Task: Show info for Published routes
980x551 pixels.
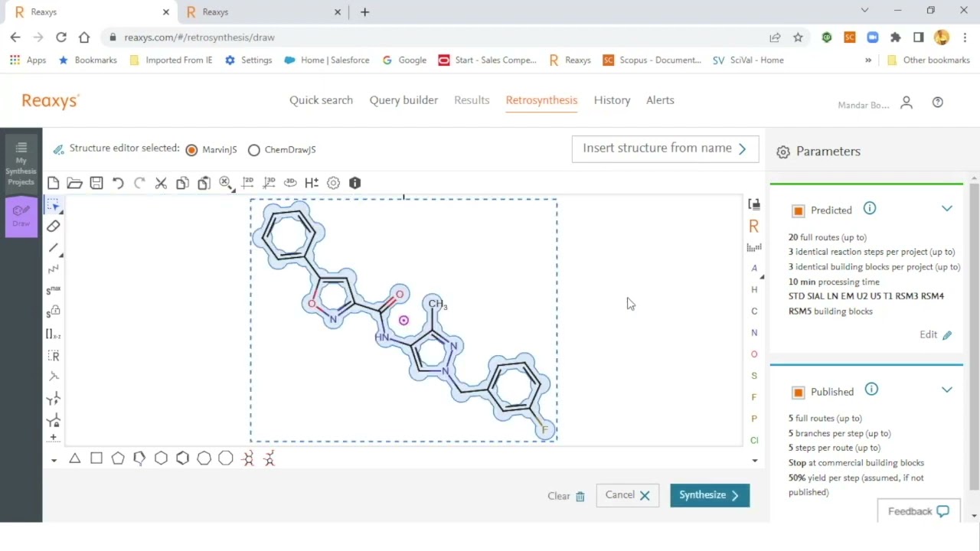Action: 871,390
